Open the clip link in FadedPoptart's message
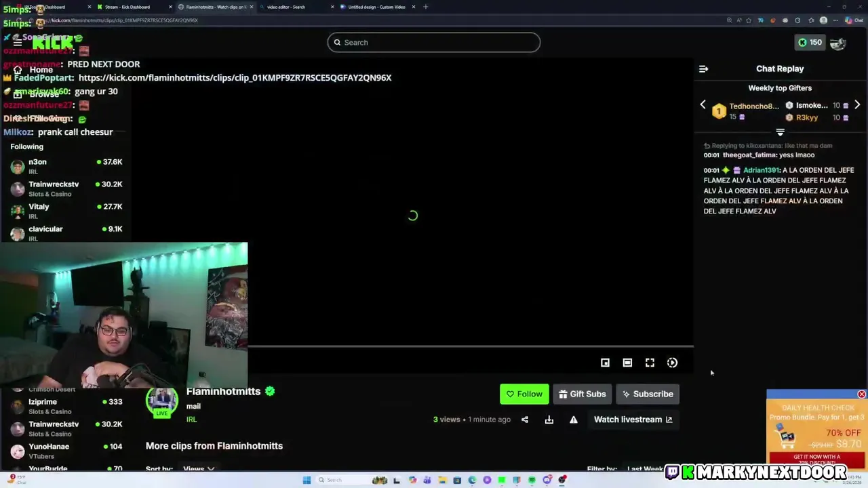 click(235, 78)
